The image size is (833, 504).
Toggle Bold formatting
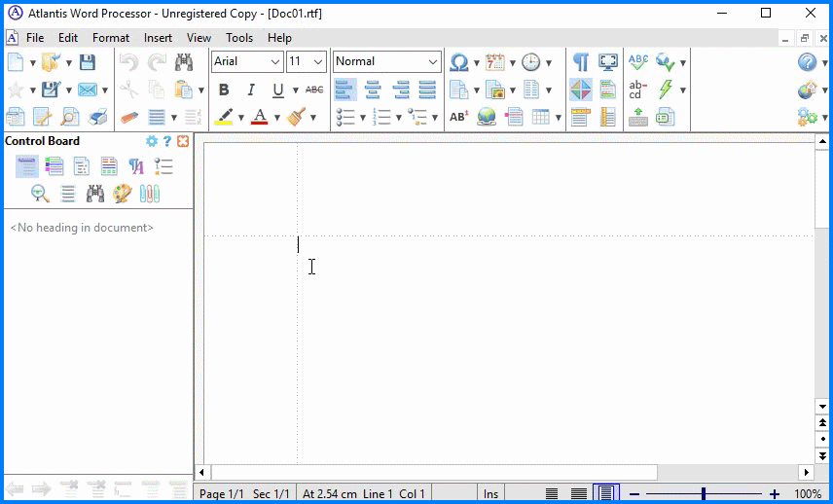click(224, 90)
